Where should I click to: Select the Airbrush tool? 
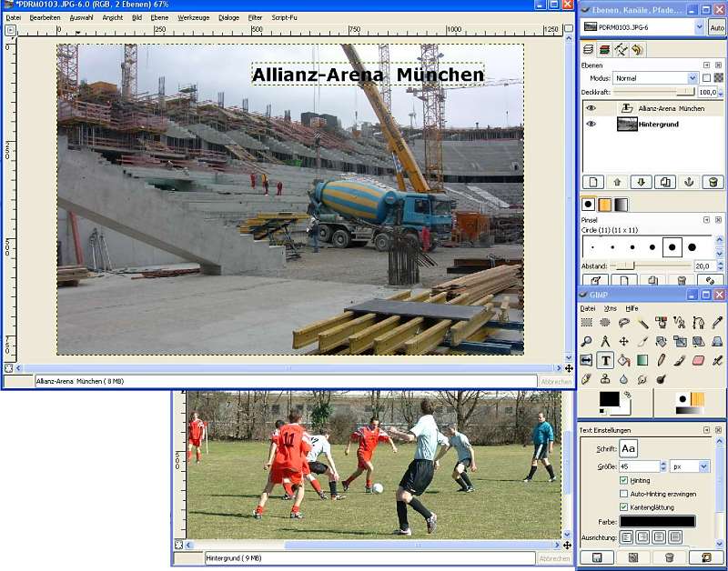coord(717,360)
